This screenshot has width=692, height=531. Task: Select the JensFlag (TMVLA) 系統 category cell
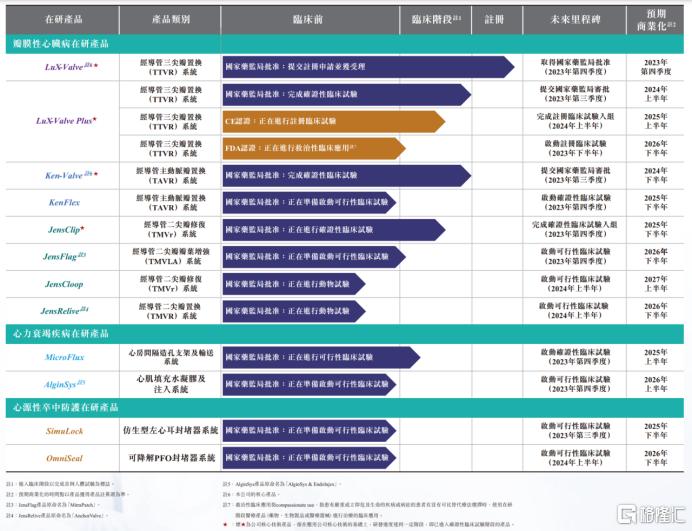point(171,256)
